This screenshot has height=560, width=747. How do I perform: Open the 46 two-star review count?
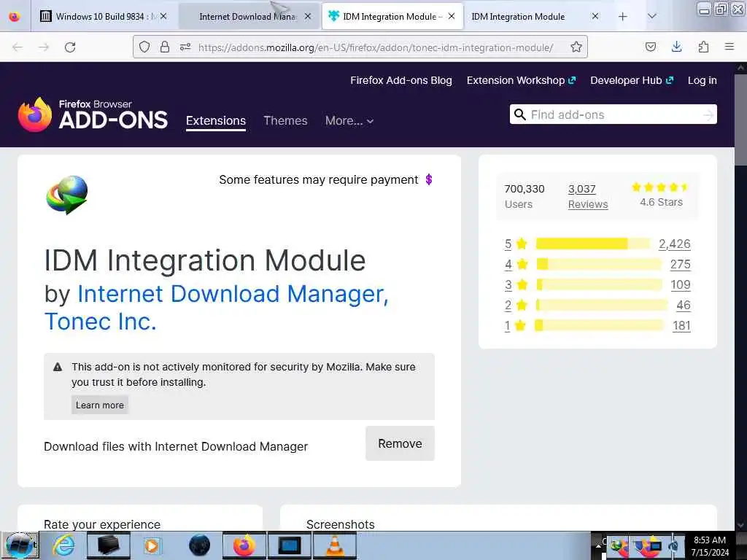click(x=684, y=306)
